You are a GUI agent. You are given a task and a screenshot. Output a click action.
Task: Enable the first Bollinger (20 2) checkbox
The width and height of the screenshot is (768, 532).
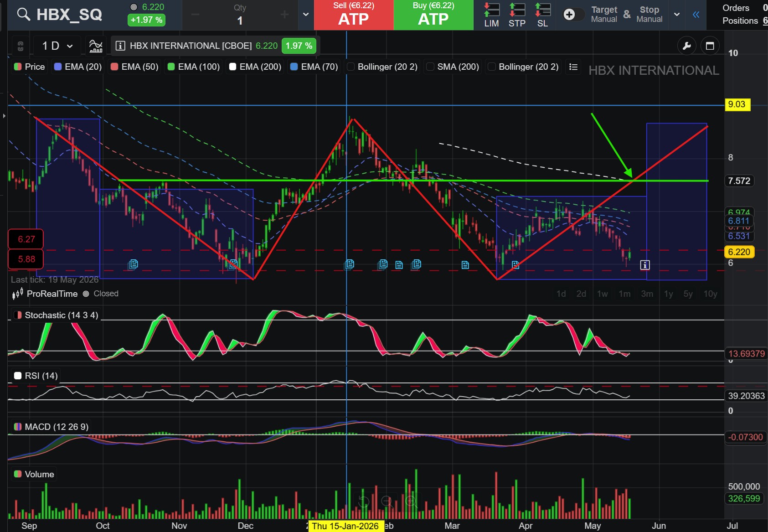(x=350, y=67)
